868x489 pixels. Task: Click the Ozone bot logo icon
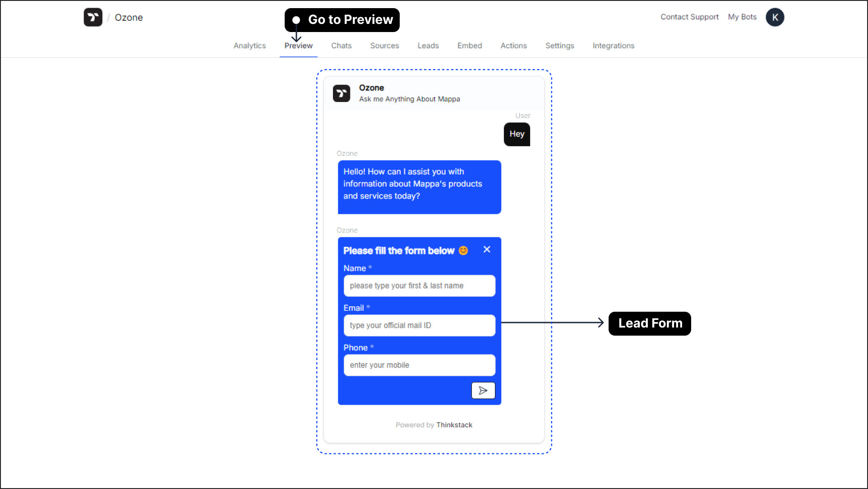pyautogui.click(x=342, y=93)
